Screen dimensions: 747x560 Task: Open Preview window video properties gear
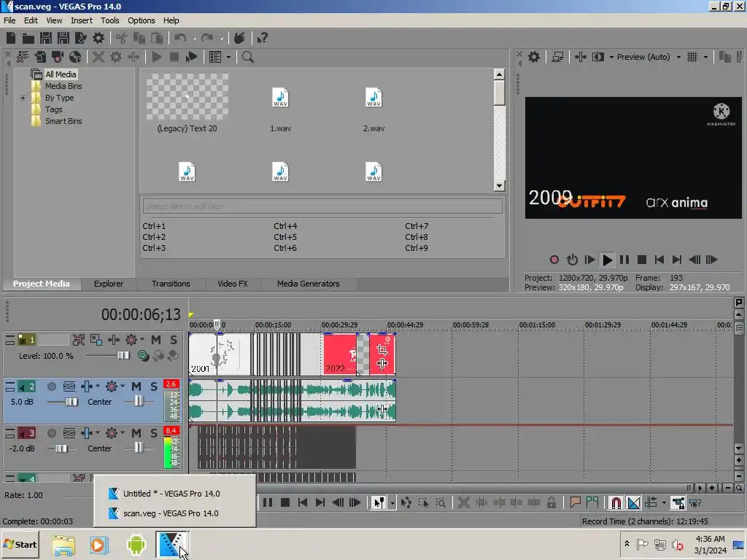[x=534, y=57]
